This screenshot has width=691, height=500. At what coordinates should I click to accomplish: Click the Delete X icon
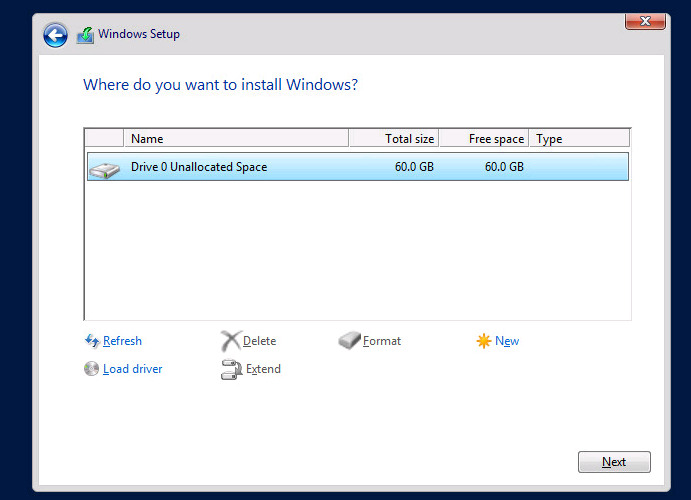[x=231, y=341]
